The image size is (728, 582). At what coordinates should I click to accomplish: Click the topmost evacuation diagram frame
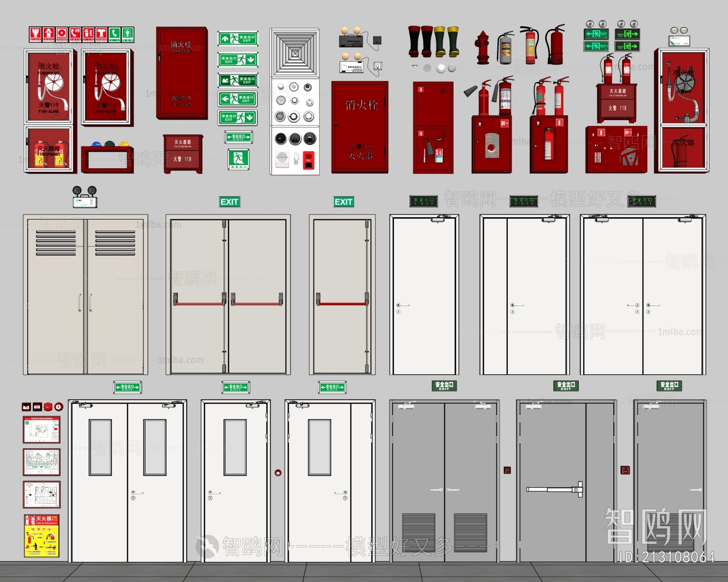click(x=41, y=430)
